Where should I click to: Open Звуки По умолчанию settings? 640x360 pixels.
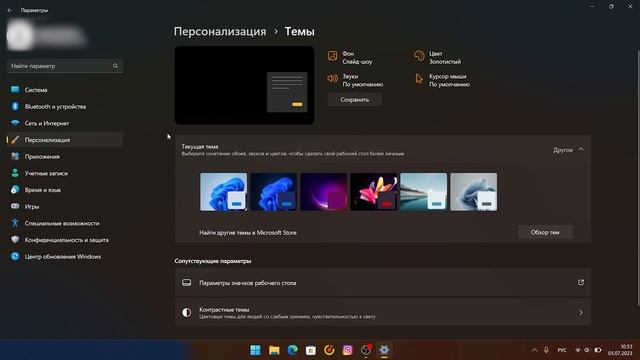tap(355, 80)
